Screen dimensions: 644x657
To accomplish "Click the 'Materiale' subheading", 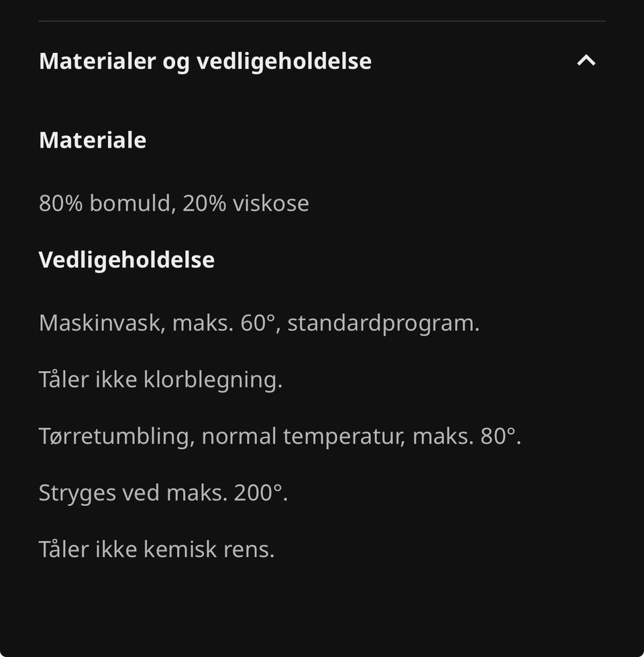I will pyautogui.click(x=93, y=140).
